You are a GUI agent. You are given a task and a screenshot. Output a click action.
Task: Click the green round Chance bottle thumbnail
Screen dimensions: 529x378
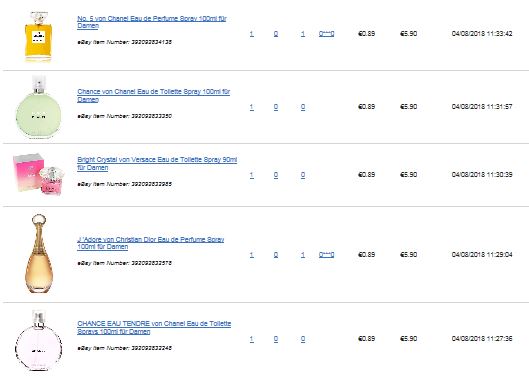coord(38,107)
